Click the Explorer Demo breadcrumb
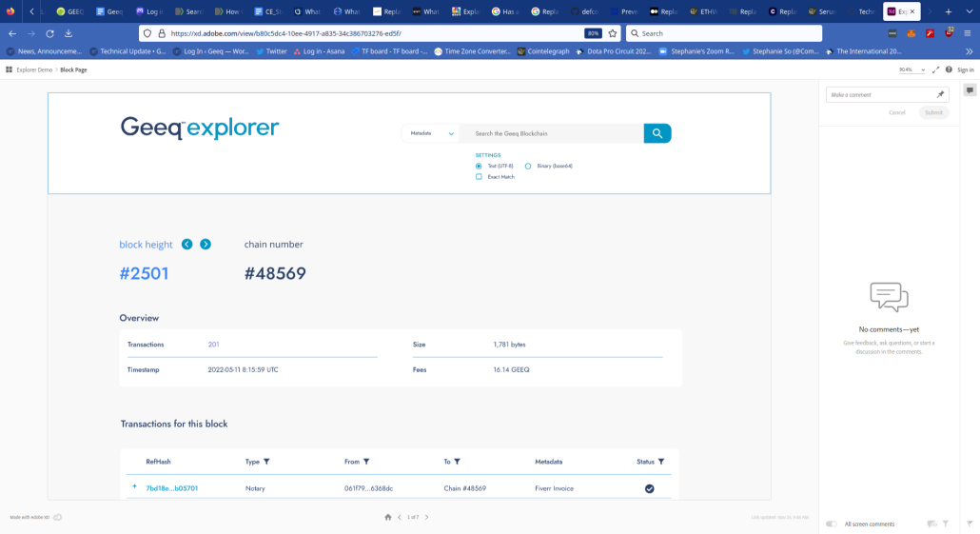Viewport: 980px width, 534px height. point(34,70)
